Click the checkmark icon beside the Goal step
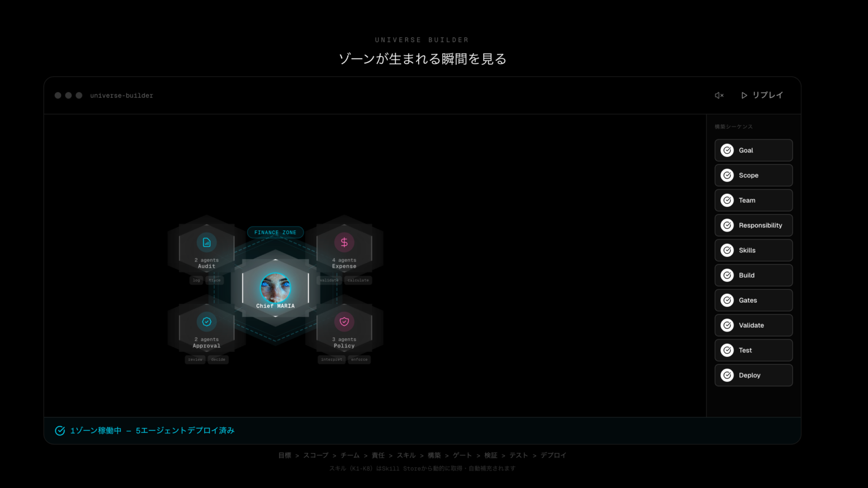The width and height of the screenshot is (868, 488). tap(727, 150)
